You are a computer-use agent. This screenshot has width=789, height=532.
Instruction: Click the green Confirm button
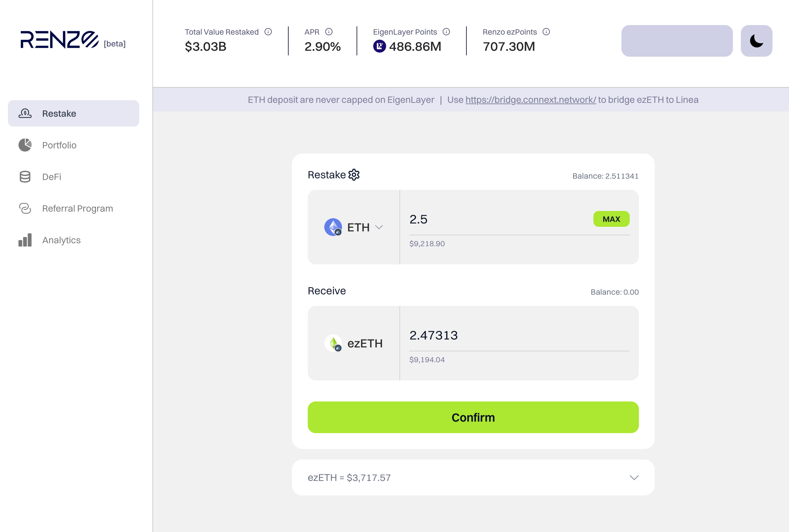pos(473,417)
